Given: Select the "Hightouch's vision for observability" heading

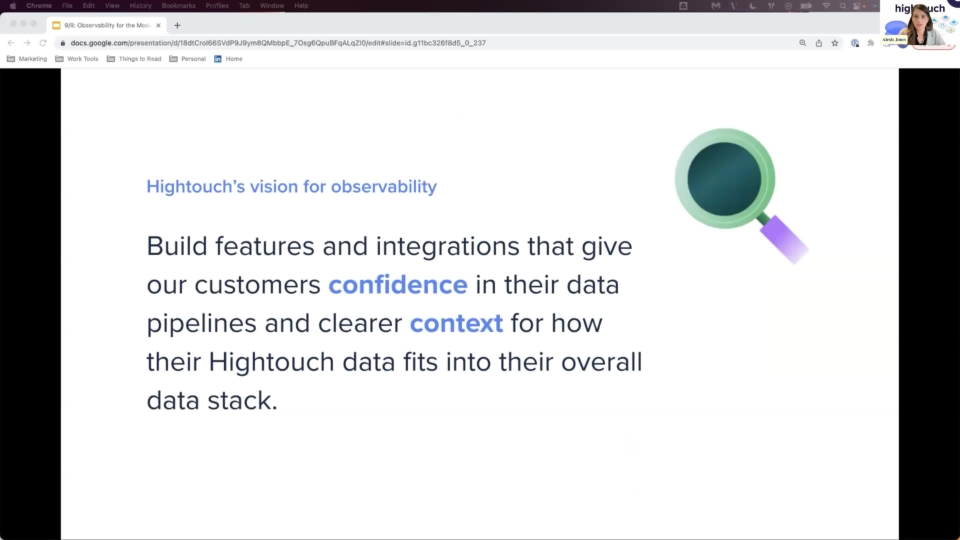Looking at the screenshot, I should click(291, 187).
